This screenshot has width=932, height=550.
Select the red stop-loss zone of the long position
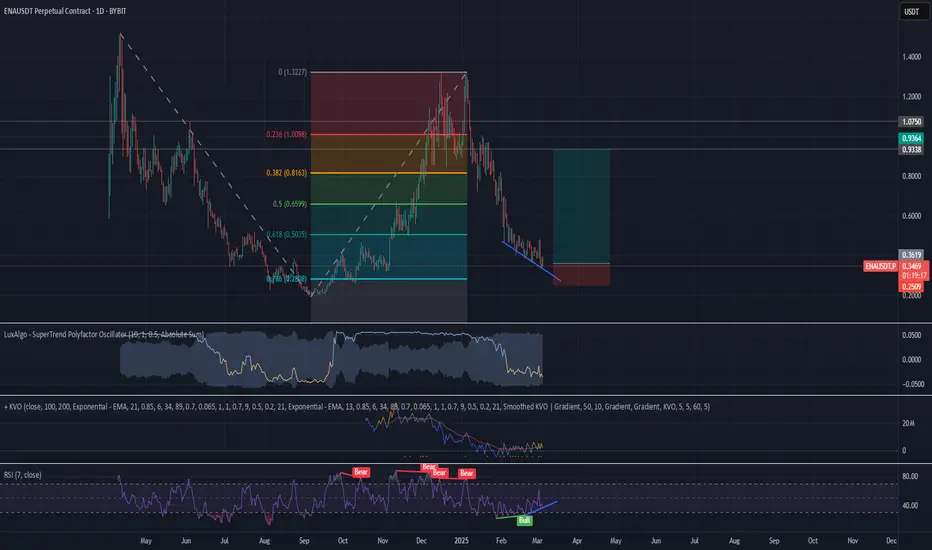tap(581, 275)
